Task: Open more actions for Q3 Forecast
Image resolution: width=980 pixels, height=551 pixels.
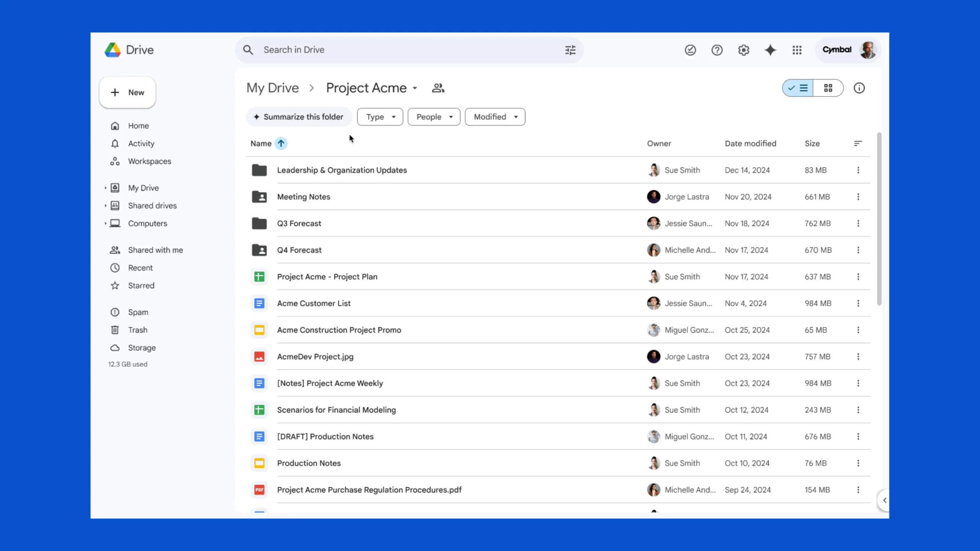Action: [x=858, y=223]
